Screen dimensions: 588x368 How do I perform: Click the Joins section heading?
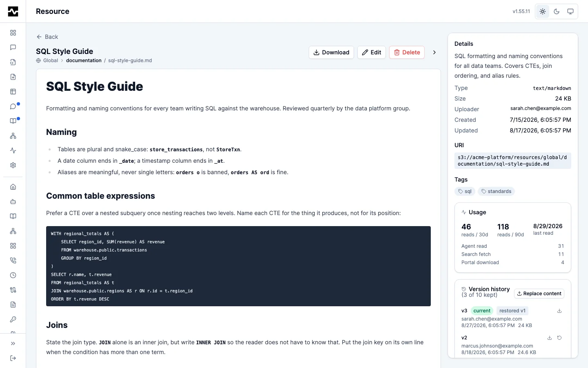[x=57, y=325]
